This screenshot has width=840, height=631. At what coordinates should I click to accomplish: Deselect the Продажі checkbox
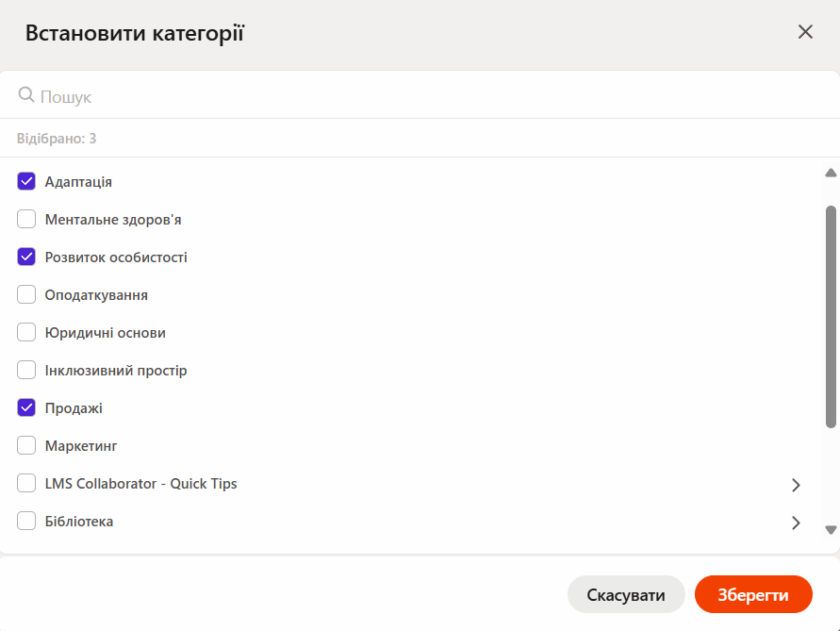coord(26,407)
